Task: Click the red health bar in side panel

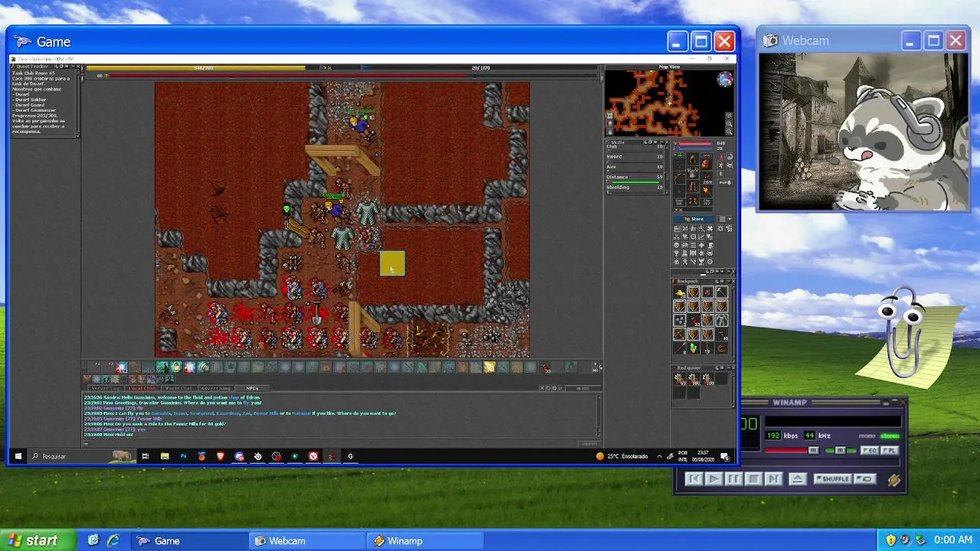Action: [694, 143]
